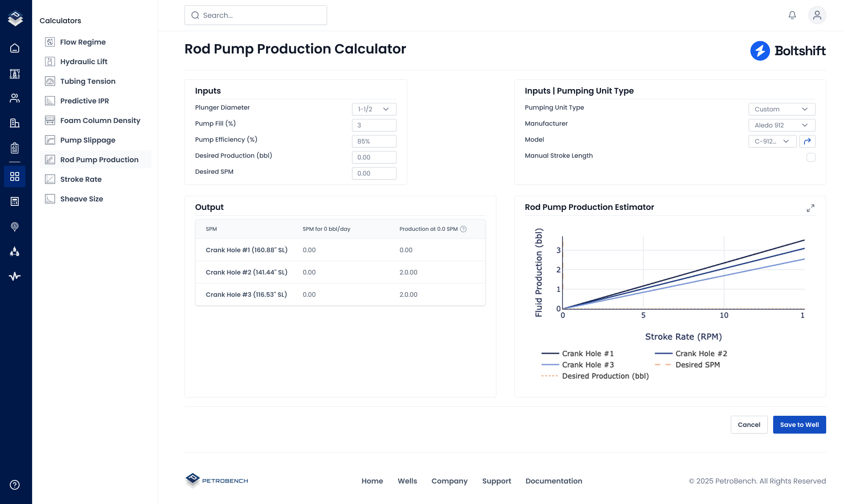Expand the Manufacturer dropdown
The image size is (844, 504).
click(782, 125)
